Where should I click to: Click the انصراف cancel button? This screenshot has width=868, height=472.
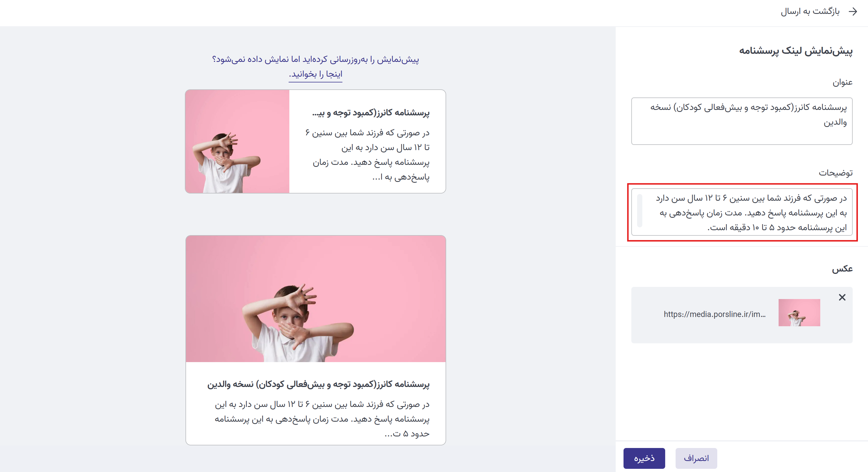(696, 458)
